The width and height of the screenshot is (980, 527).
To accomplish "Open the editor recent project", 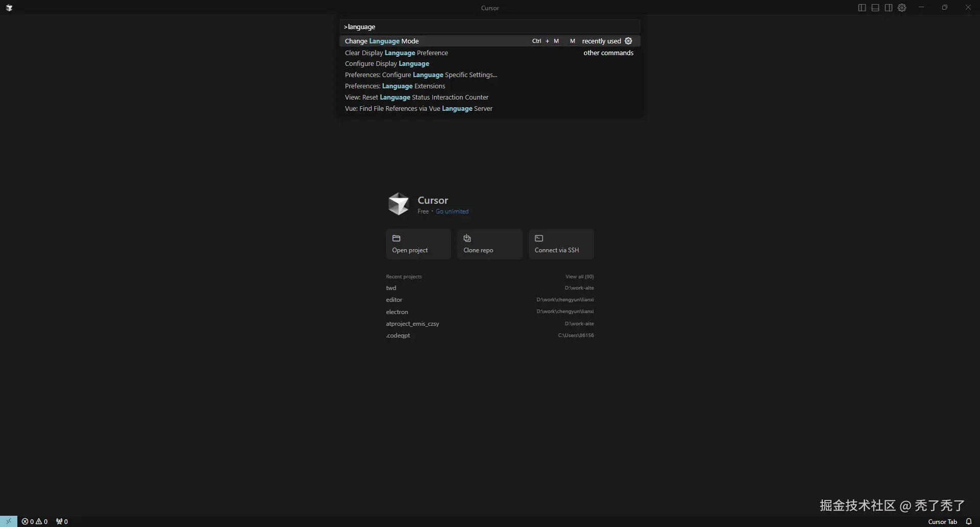I will [x=490, y=300].
